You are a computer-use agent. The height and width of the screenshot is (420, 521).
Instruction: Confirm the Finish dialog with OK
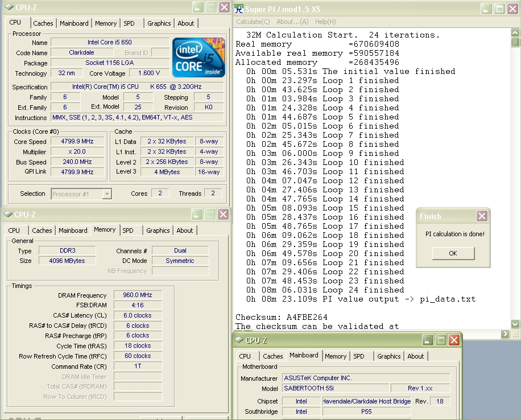click(x=453, y=253)
